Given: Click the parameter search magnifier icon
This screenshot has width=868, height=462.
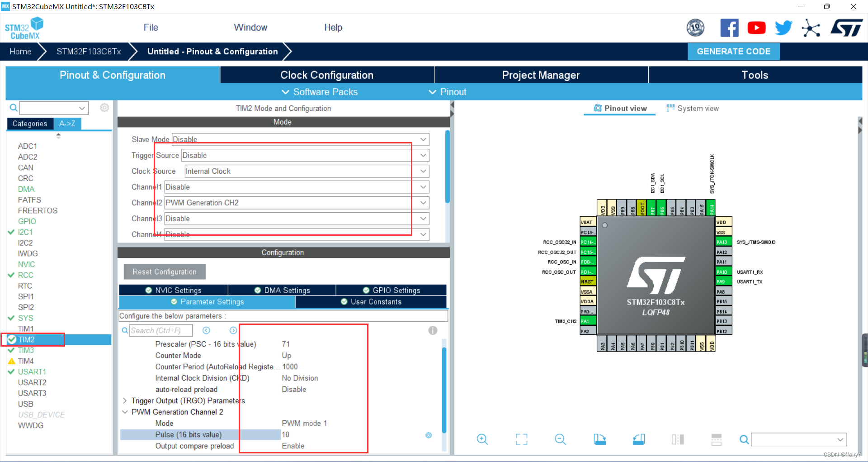Looking at the screenshot, I should (x=125, y=331).
